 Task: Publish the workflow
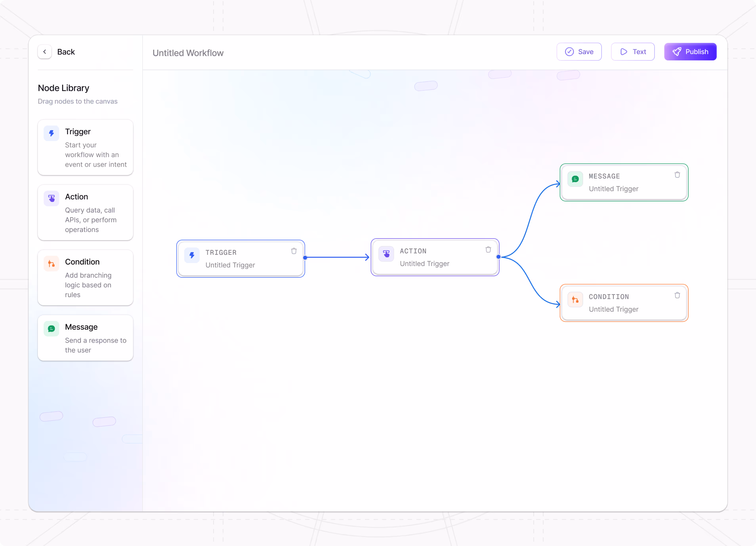tap(690, 52)
